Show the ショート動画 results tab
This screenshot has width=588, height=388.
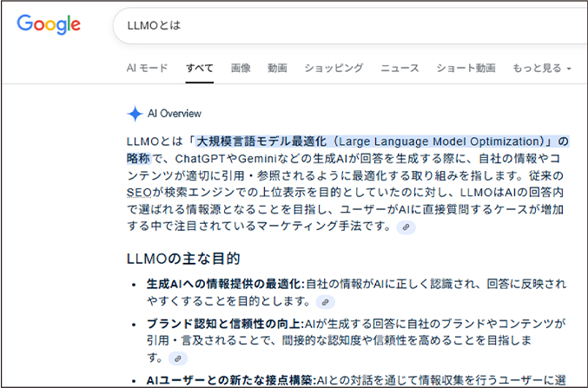tap(466, 68)
